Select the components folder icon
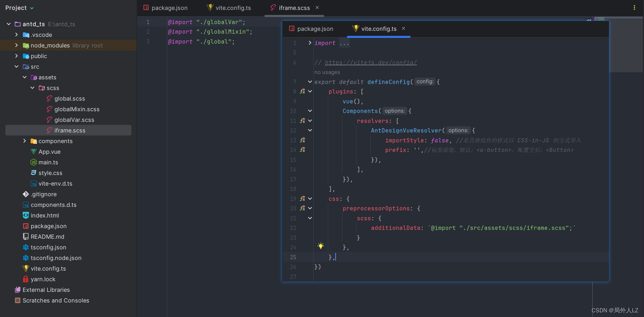Screen dimensions: 644x317 click(x=34, y=141)
